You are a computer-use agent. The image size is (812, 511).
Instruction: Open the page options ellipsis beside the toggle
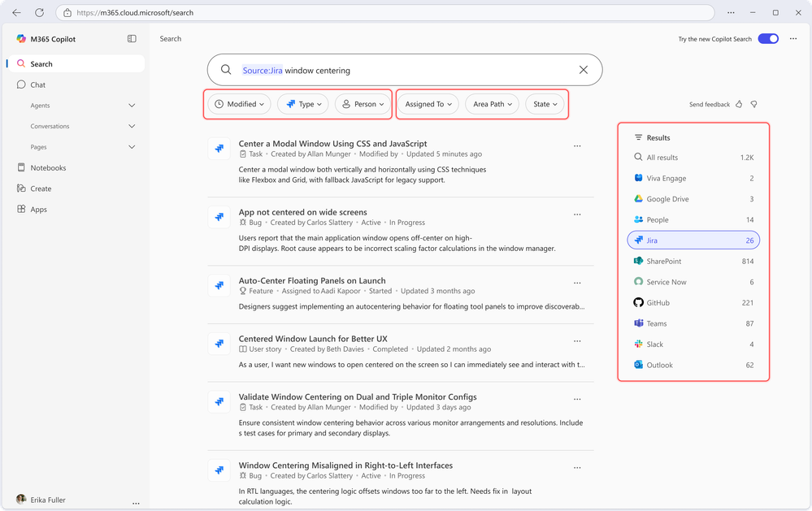pyautogui.click(x=792, y=39)
